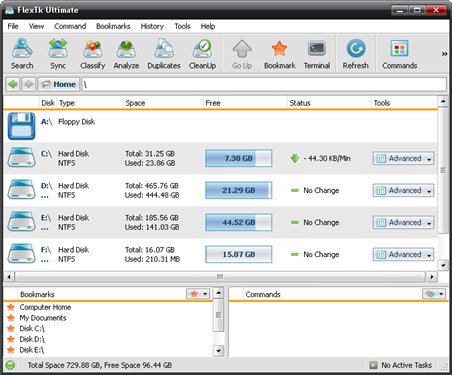Image resolution: width=452 pixels, height=375 pixels.
Task: Open the Analyze disk tool
Action: 126,53
